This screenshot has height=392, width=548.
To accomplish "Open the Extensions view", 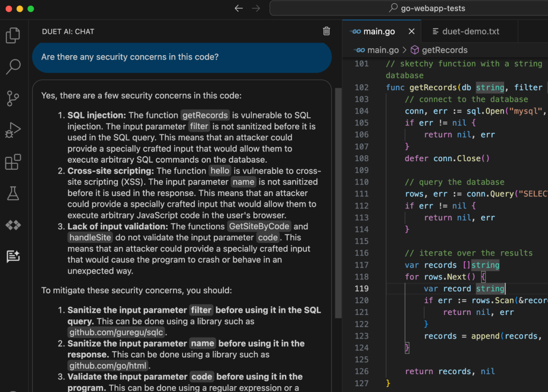I will click(13, 162).
